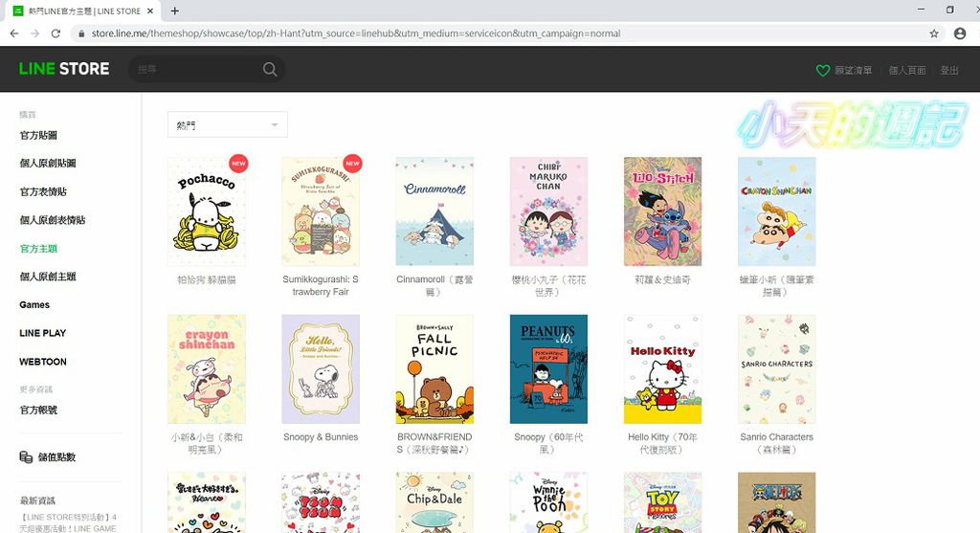Open the Toy Story theme thumbnail
The image size is (980, 533).
[x=662, y=502]
